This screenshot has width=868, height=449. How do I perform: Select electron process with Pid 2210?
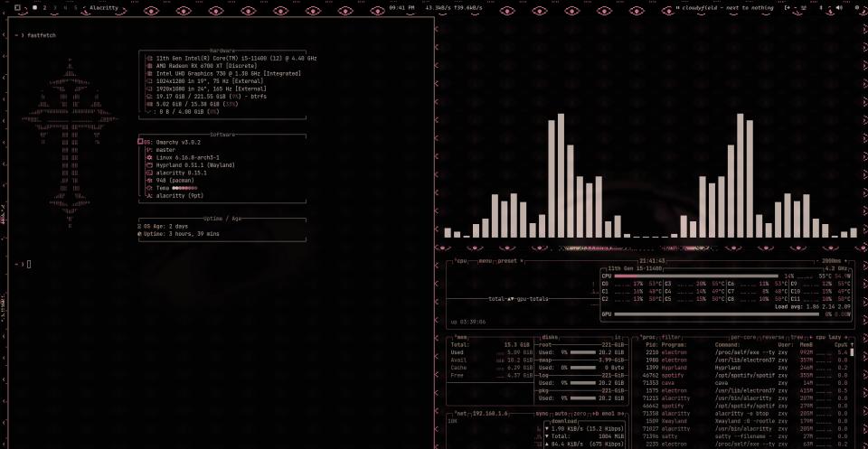744,352
